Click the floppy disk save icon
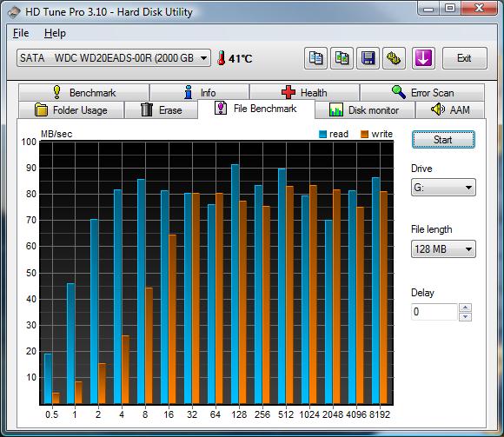The width and height of the screenshot is (504, 437). click(x=368, y=58)
